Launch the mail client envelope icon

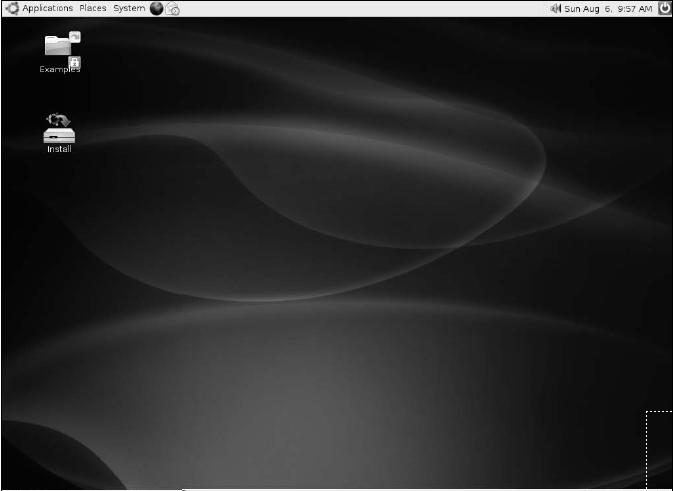coord(173,9)
